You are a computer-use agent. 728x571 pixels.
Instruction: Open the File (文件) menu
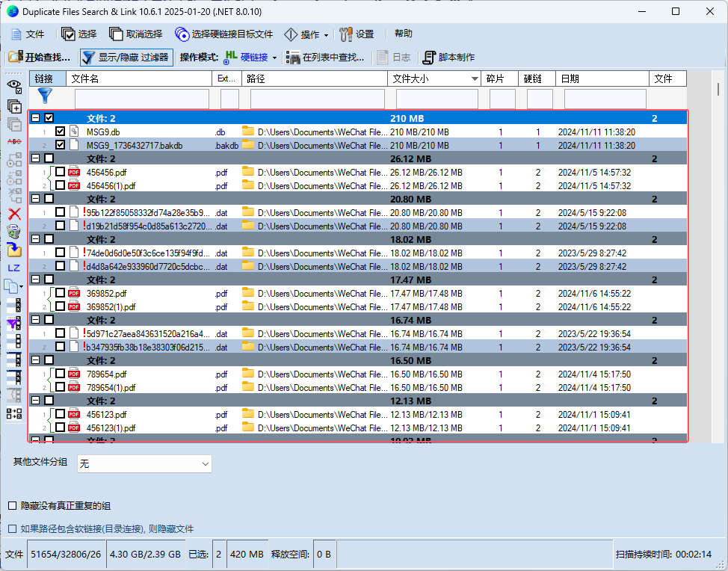point(28,34)
